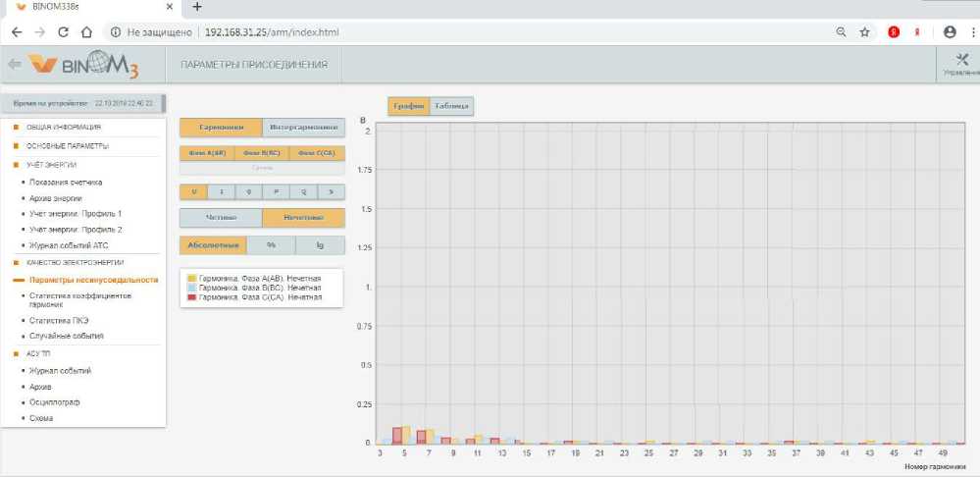Click the Chrome profile avatar icon
The height and width of the screenshot is (477, 980).
point(949,31)
